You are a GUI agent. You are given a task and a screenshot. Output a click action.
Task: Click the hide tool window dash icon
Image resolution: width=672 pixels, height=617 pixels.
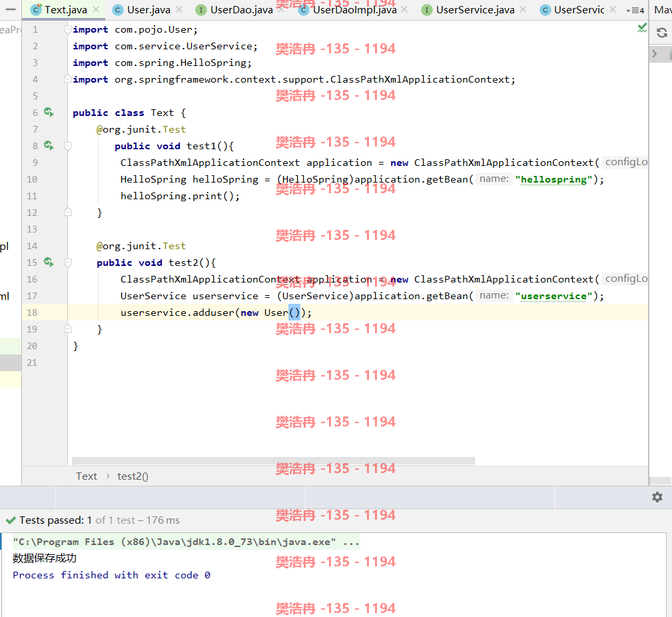tap(11, 9)
